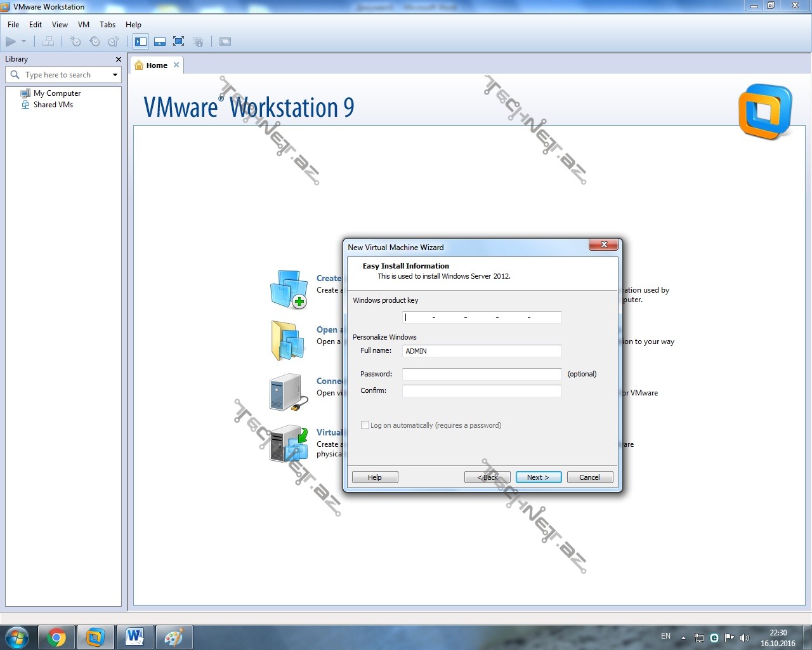Click the green Power On play icon
Screen dimensions: 812x650
click(11, 42)
